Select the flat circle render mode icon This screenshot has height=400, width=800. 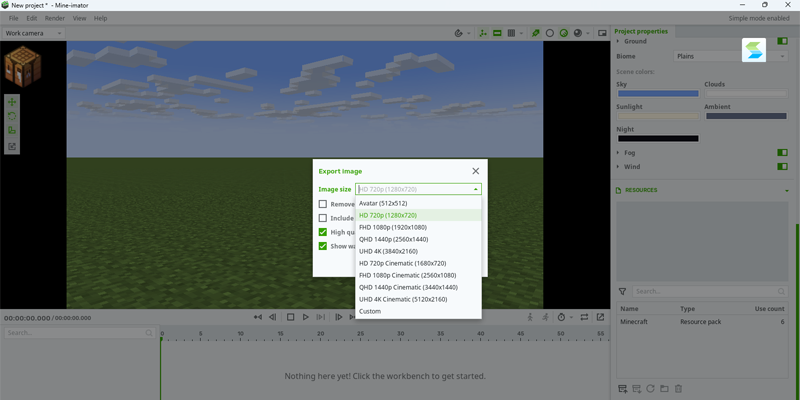click(549, 33)
